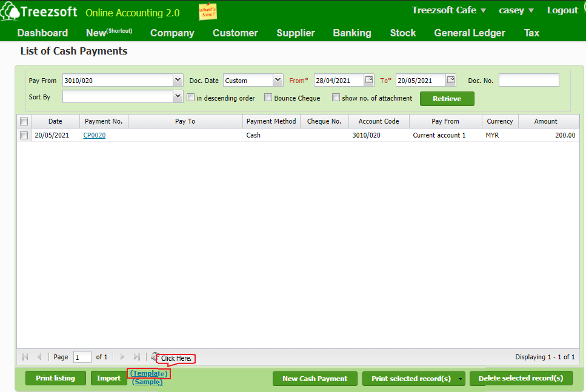Click the Import button
Image resolution: width=586 pixels, height=392 pixels.
click(108, 378)
